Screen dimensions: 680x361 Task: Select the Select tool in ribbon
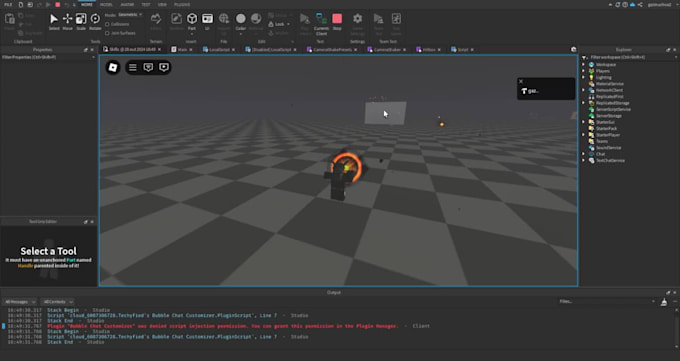click(54, 22)
